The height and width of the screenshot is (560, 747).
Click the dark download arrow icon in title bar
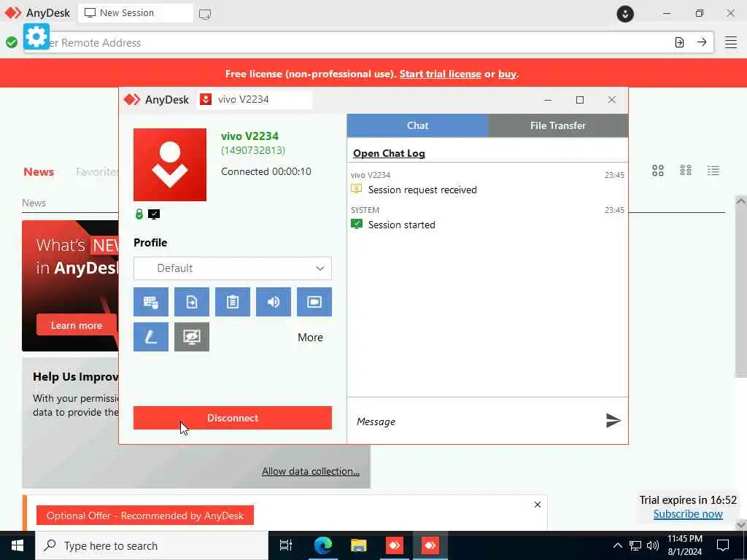click(x=625, y=13)
